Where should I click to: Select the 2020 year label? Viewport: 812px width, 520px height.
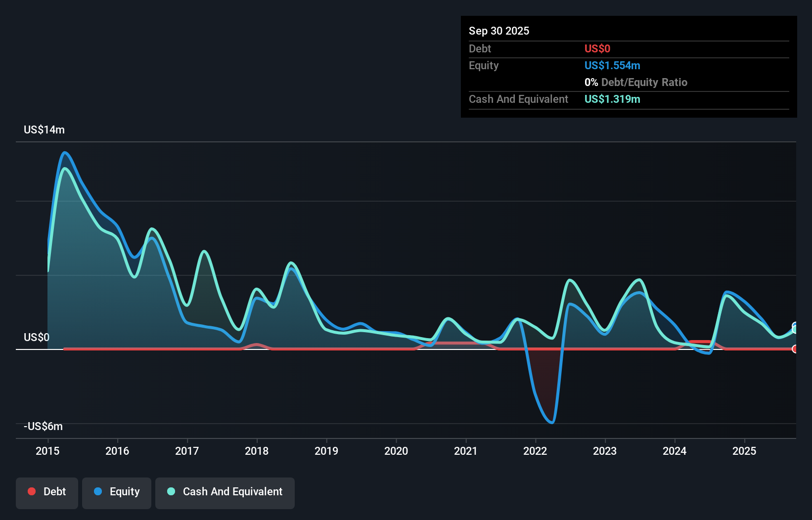pos(396,451)
